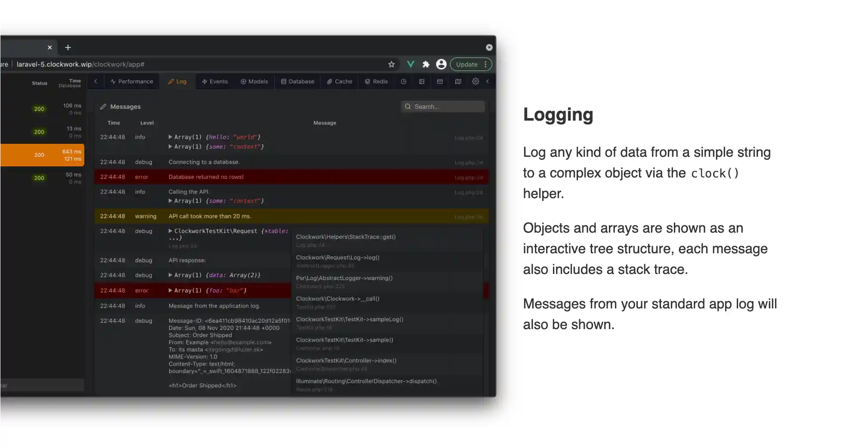Open a new browser tab with plus button
The image size is (868, 448).
click(68, 47)
